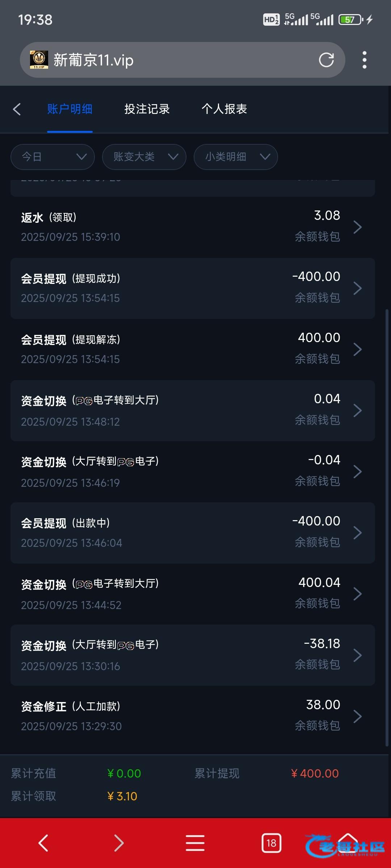Expand the 今日 date filter dropdown
This screenshot has width=391, height=868.
[53, 157]
